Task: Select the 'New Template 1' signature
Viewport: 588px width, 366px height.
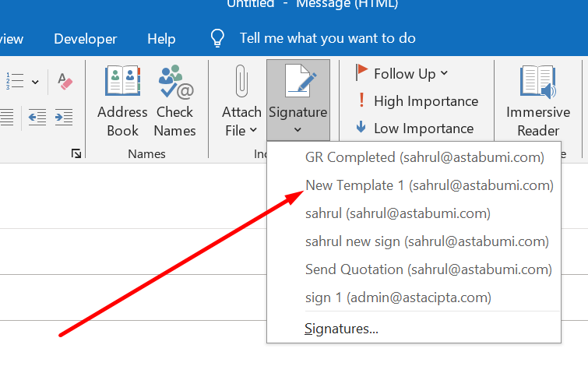Action: pos(429,185)
